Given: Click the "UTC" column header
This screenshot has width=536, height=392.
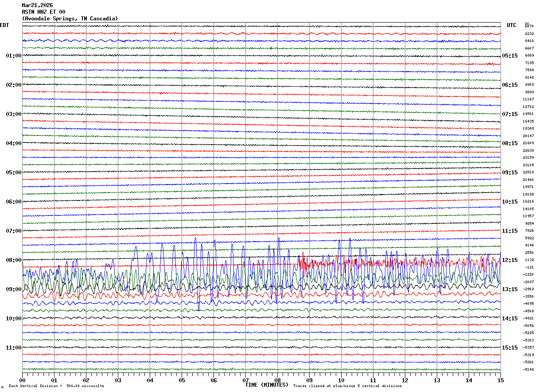Looking at the screenshot, I should click(x=512, y=25).
